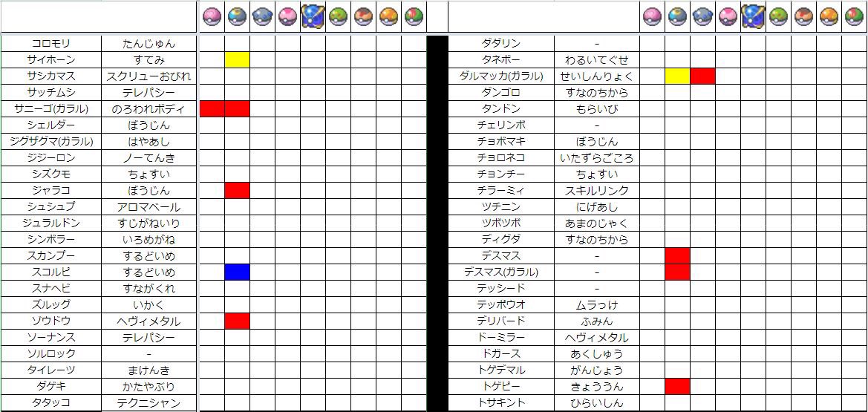Click the green Safari Ball icon above the コロモリ table
868x412 pixels.
coord(339,17)
